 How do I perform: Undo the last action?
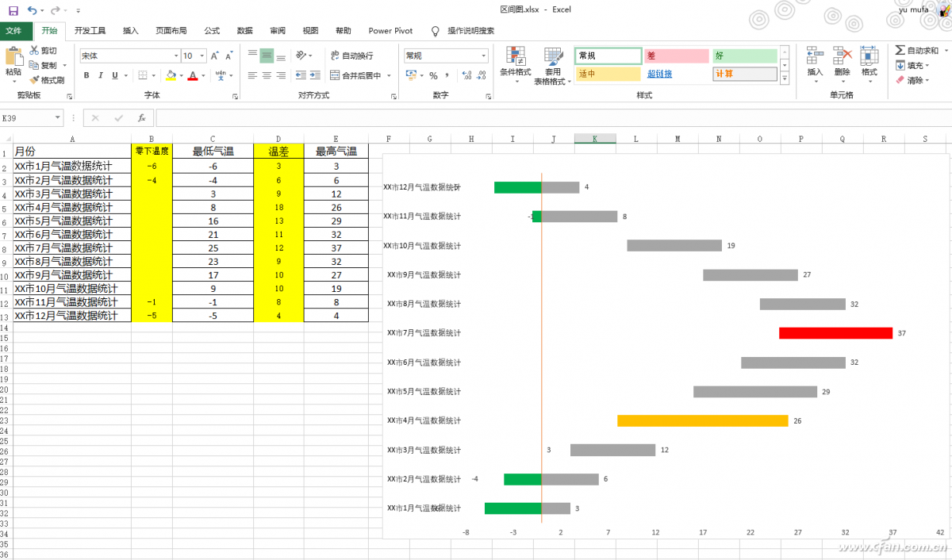pos(32,10)
